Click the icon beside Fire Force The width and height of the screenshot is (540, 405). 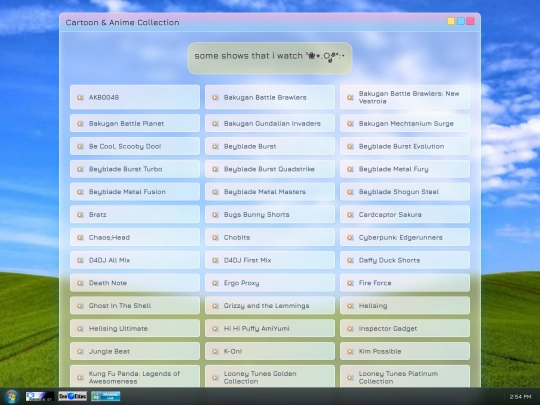pyautogui.click(x=350, y=283)
